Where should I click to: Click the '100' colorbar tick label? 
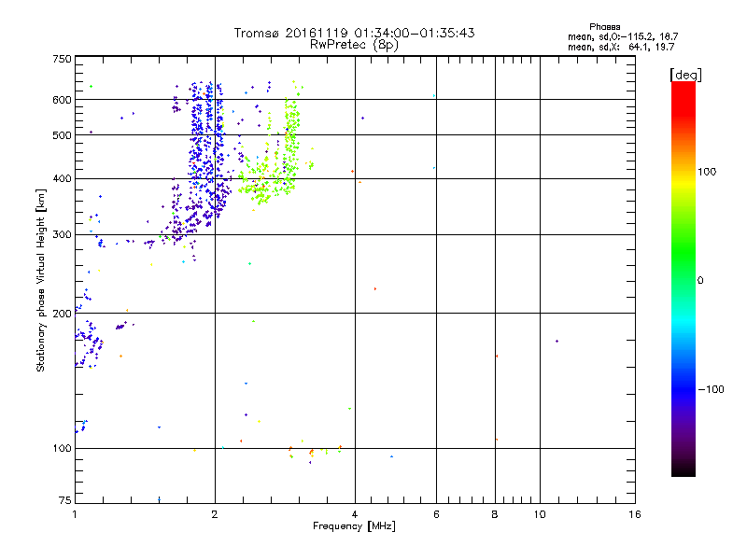click(707, 172)
